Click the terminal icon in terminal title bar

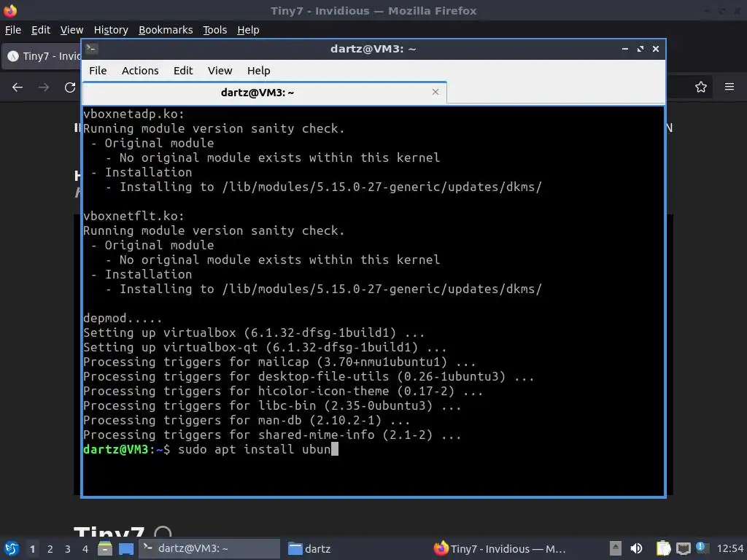point(92,49)
